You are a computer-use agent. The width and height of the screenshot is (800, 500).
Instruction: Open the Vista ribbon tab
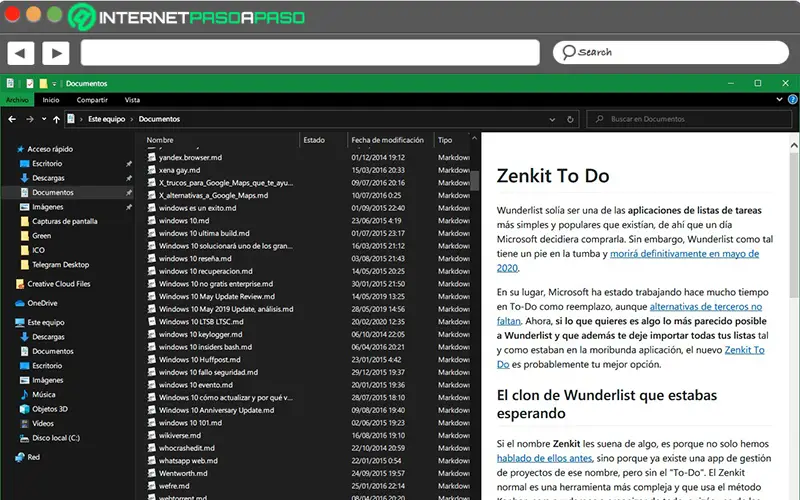point(132,100)
